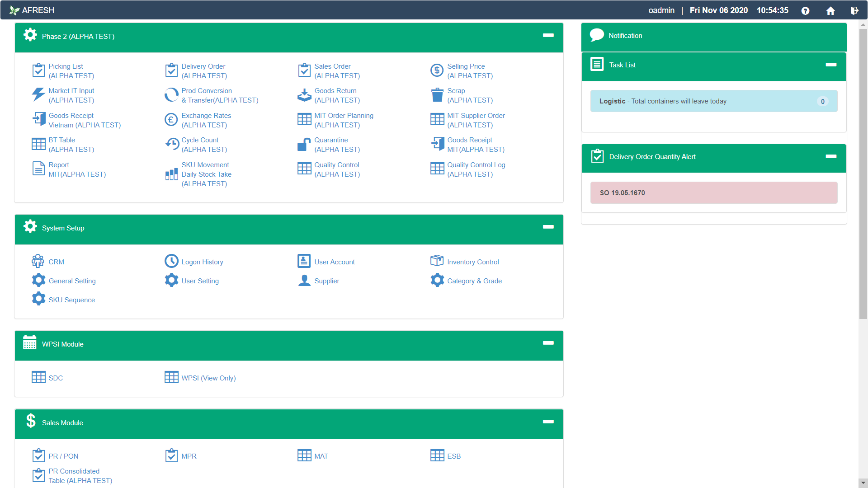This screenshot has width=868, height=488.
Task: Collapse the Sales Module panel
Action: 548,422
